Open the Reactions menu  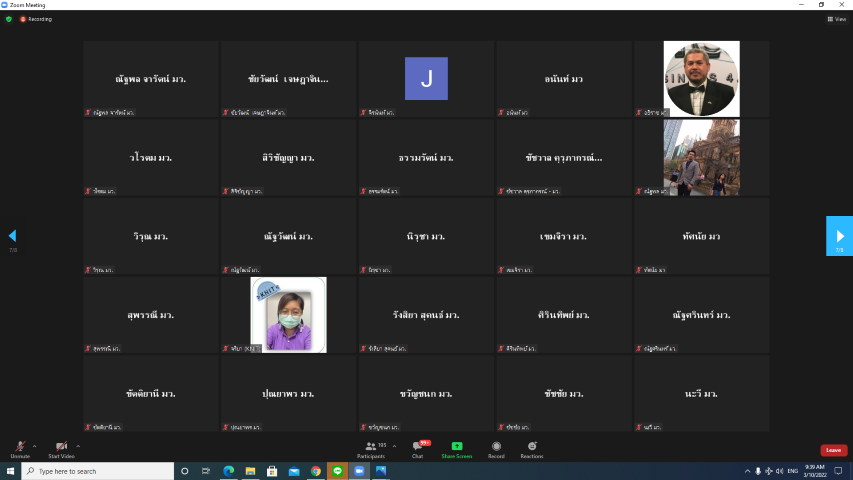[532, 447]
